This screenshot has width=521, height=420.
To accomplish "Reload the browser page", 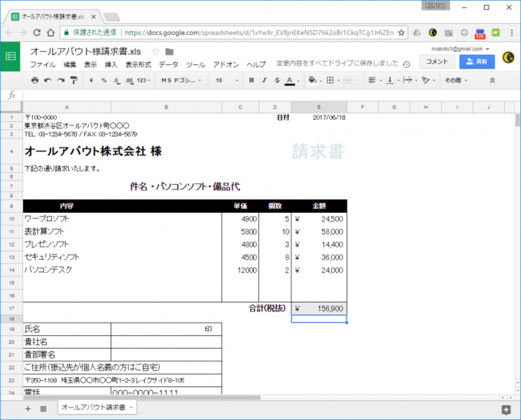I will [x=37, y=33].
